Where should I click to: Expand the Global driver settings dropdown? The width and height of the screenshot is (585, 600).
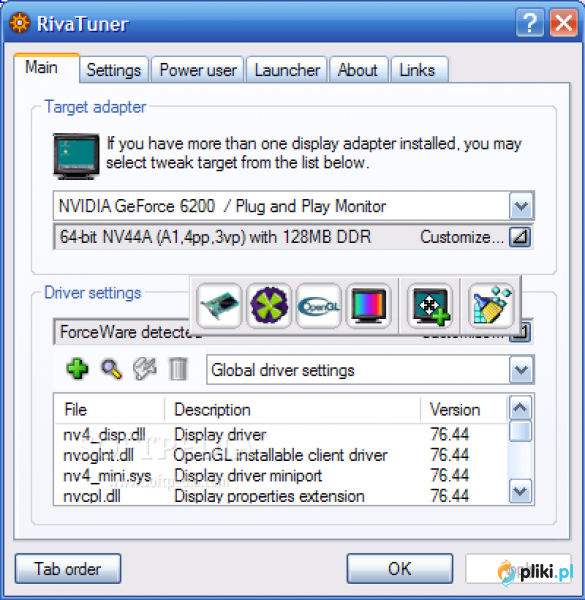(x=521, y=370)
